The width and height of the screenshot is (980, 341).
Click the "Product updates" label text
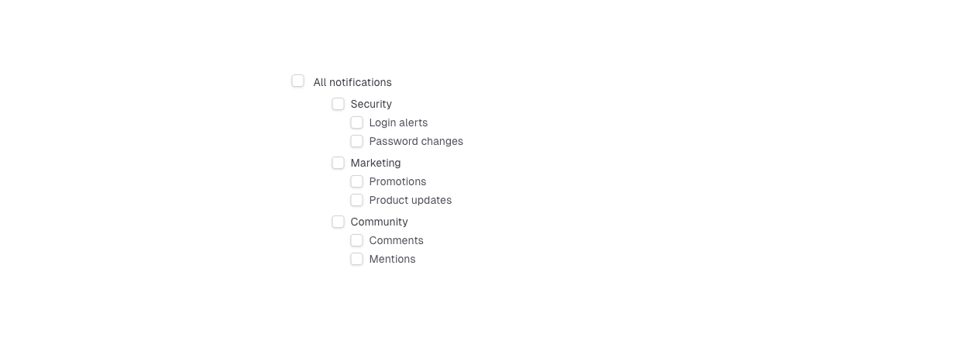(410, 200)
